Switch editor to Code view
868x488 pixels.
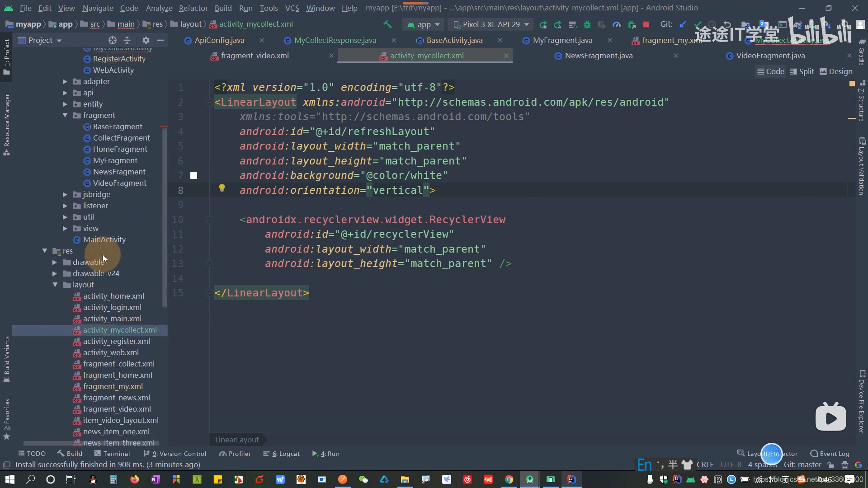(771, 71)
